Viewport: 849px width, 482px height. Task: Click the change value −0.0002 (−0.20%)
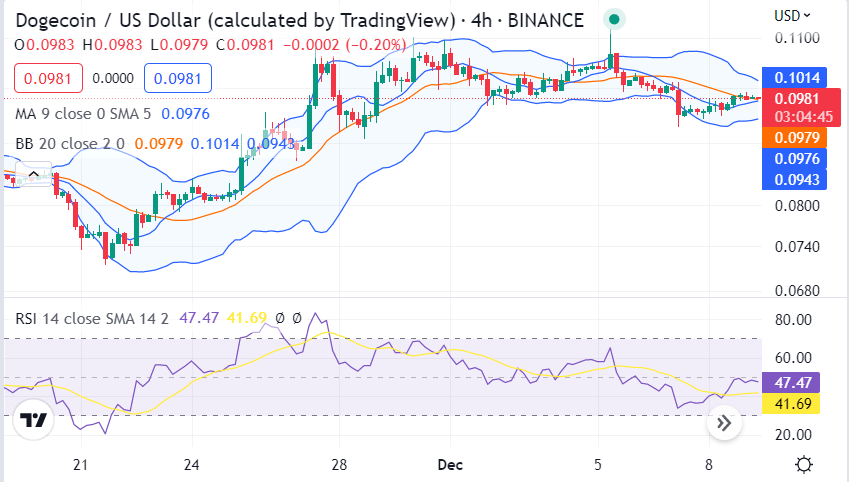345,44
